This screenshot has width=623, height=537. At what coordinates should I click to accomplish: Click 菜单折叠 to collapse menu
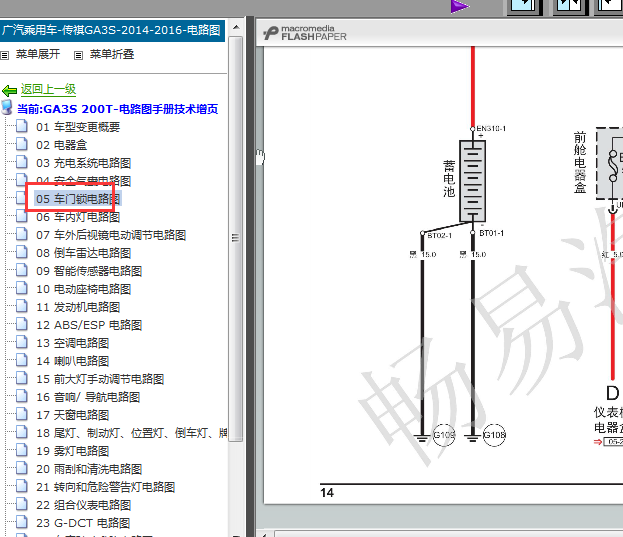coord(112,54)
